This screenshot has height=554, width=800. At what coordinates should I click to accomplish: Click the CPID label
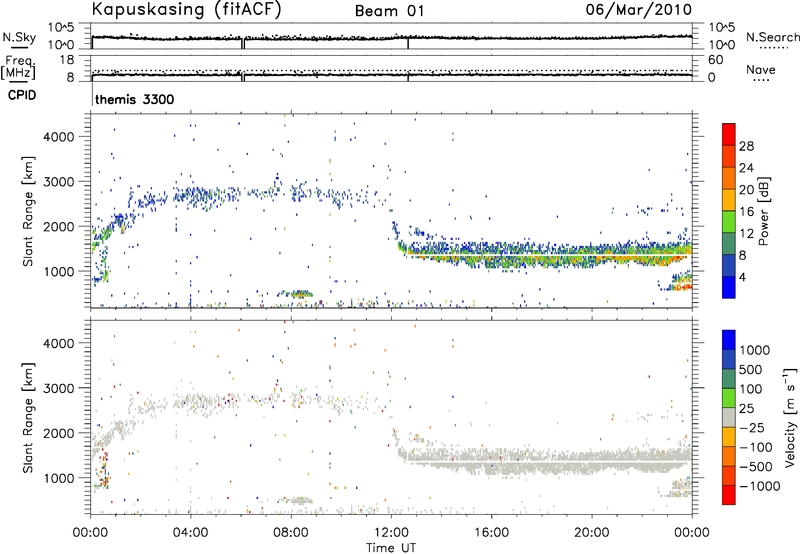pyautogui.click(x=22, y=95)
